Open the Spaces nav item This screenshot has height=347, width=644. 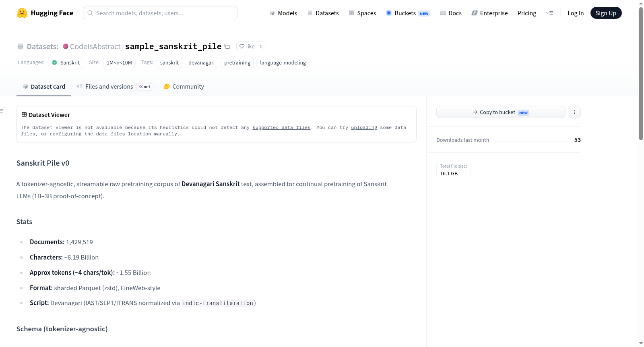click(x=363, y=13)
